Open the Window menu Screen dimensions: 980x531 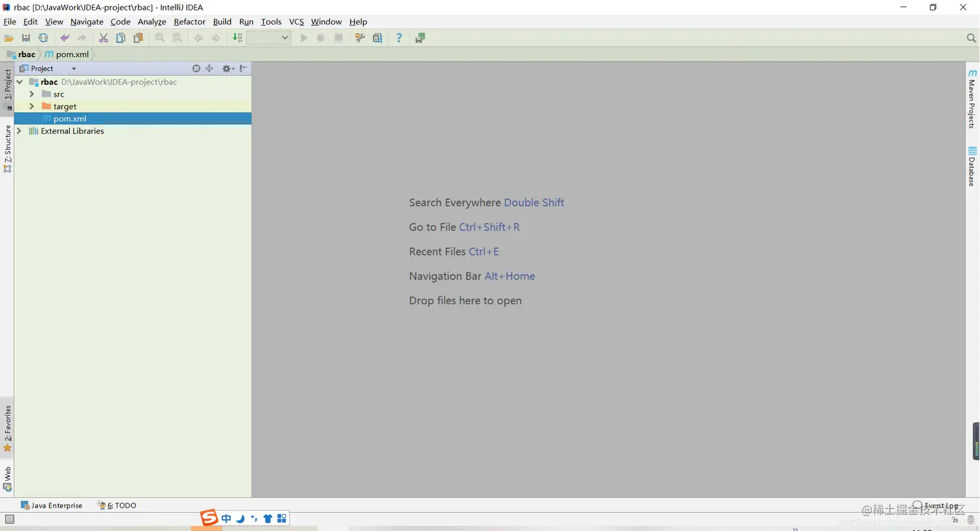pos(326,21)
